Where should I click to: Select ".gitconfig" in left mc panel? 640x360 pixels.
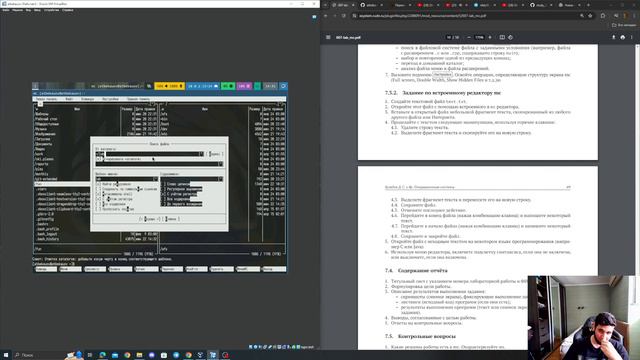45,219
